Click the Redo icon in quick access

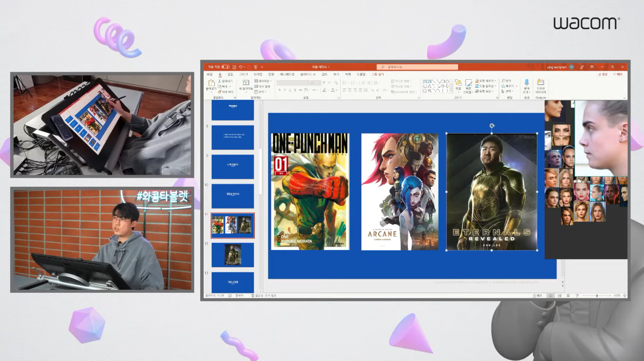tap(249, 67)
